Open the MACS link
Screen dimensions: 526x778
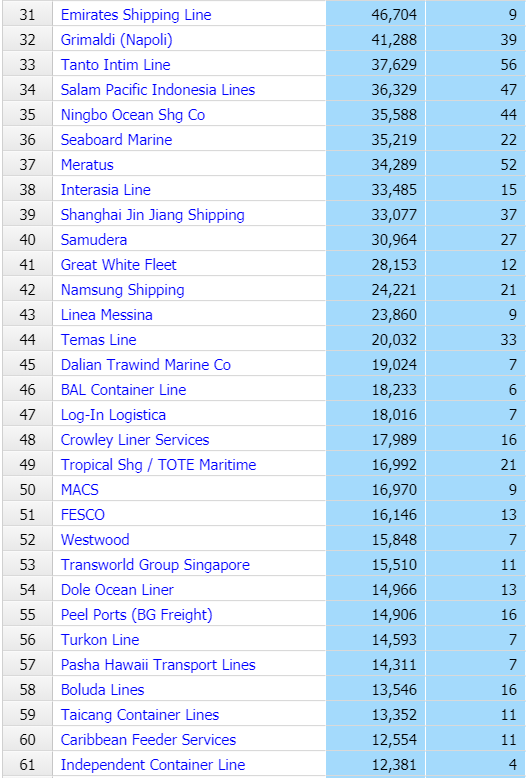click(x=80, y=490)
